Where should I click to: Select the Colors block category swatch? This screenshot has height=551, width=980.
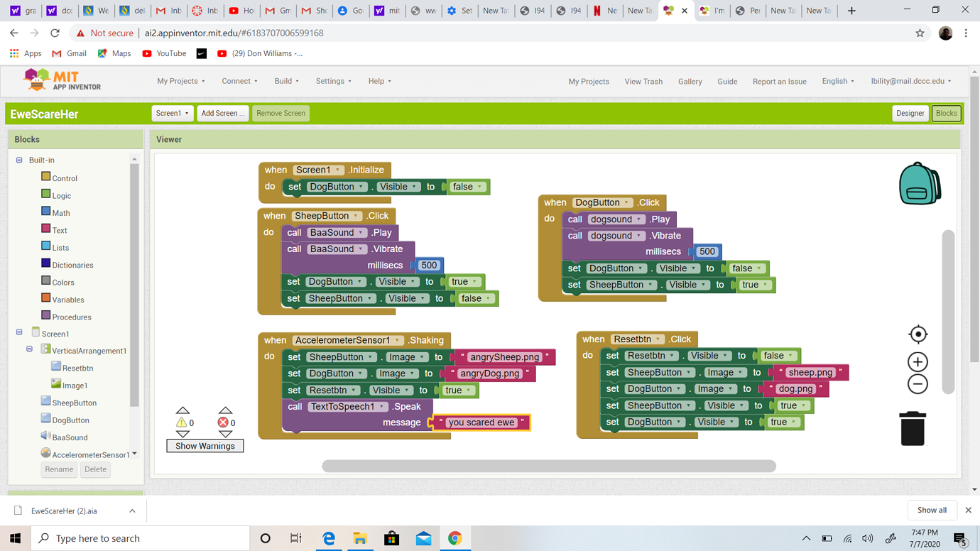[46, 281]
